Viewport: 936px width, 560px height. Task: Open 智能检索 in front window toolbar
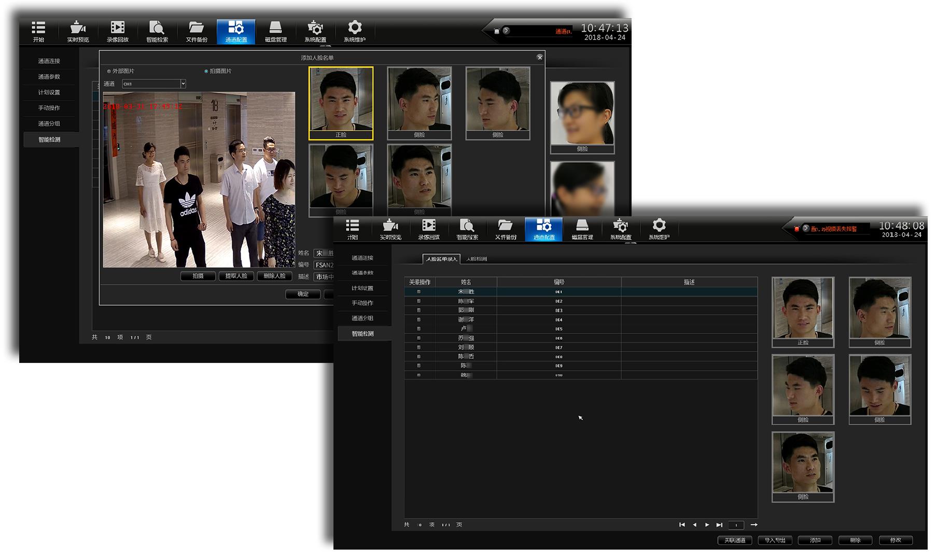coord(467,229)
